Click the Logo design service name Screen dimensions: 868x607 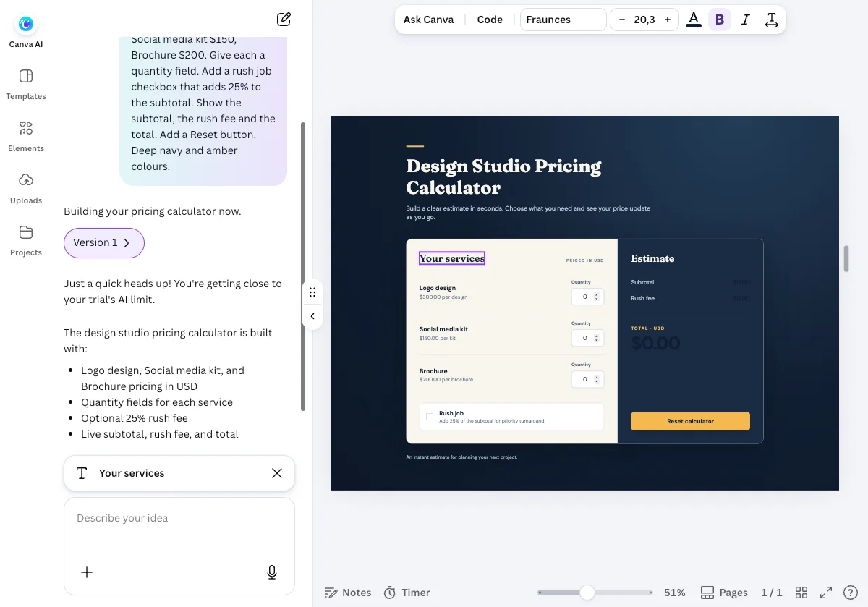438,288
